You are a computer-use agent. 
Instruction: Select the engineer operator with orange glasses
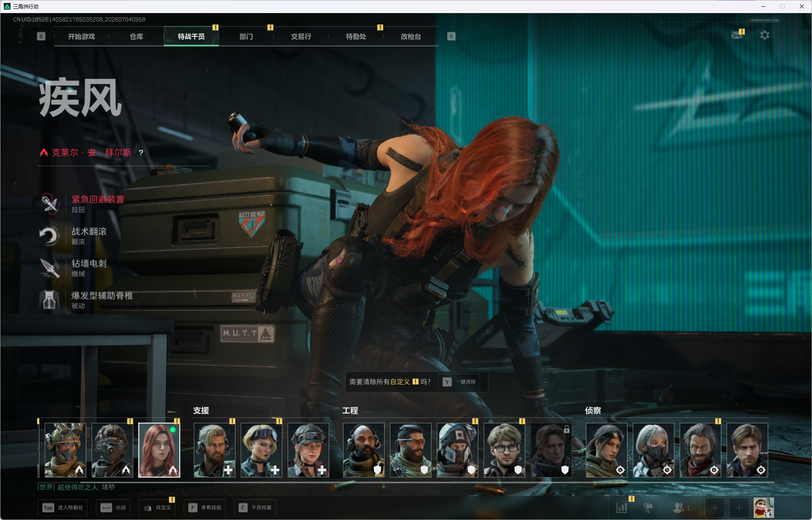(x=411, y=450)
